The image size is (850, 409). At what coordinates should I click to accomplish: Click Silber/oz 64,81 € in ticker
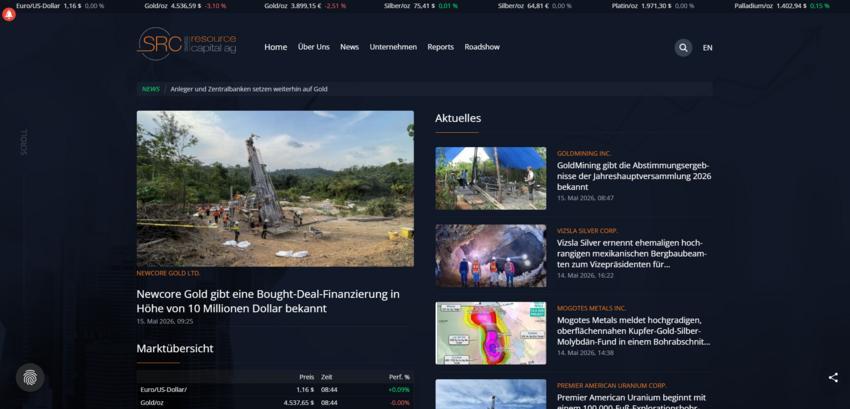coord(535,6)
